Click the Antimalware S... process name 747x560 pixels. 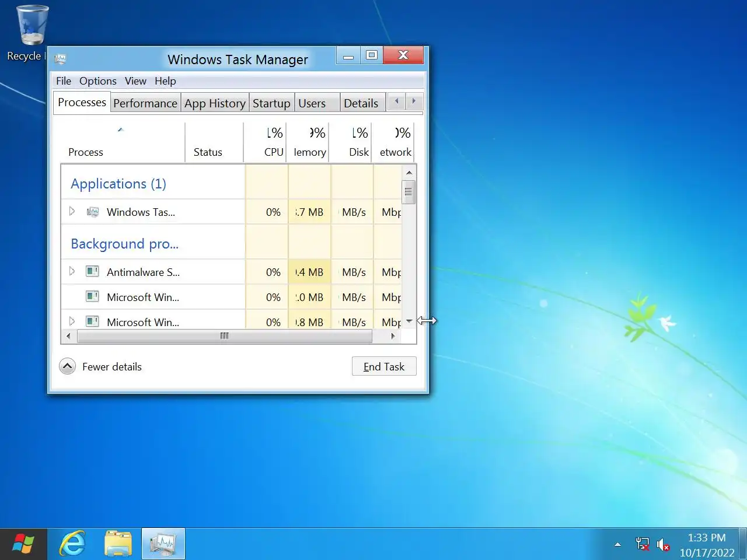coord(143,272)
